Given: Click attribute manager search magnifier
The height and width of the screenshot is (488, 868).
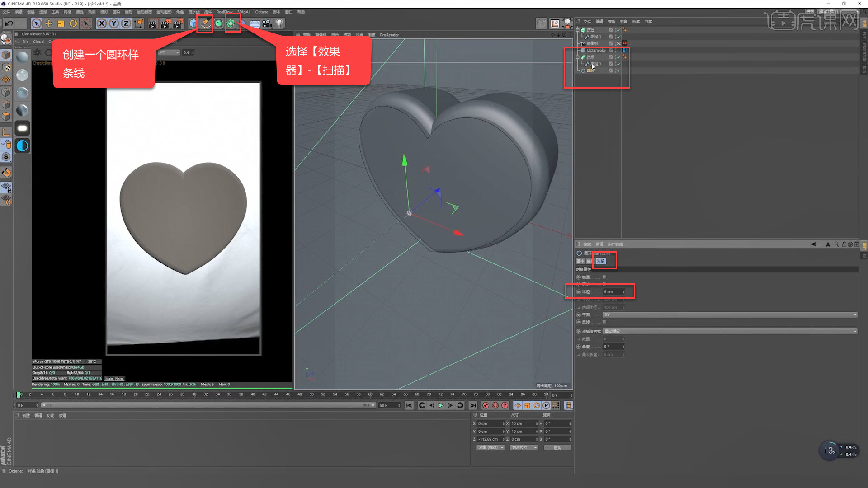Looking at the screenshot, I should (836, 244).
